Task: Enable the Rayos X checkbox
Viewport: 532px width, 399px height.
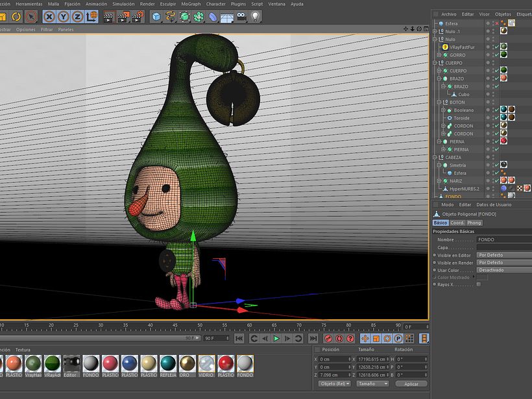Action: click(x=479, y=284)
